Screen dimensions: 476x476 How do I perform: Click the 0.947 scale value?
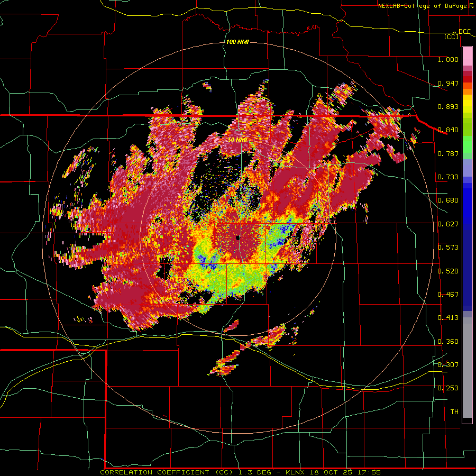coord(448,83)
